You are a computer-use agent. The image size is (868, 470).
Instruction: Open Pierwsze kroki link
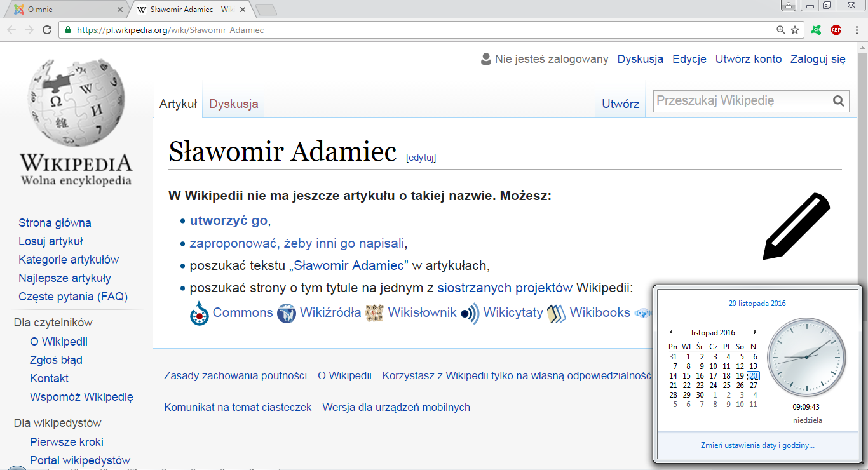coord(66,442)
